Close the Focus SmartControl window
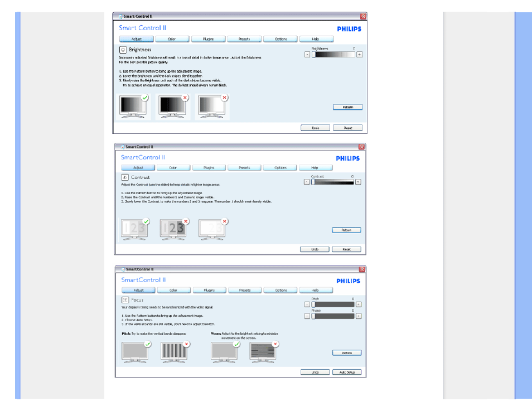Screen dimensions: 532x411 coord(362,269)
